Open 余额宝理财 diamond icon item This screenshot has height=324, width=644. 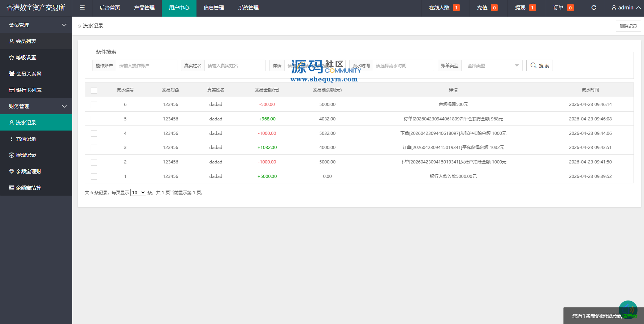(12, 171)
